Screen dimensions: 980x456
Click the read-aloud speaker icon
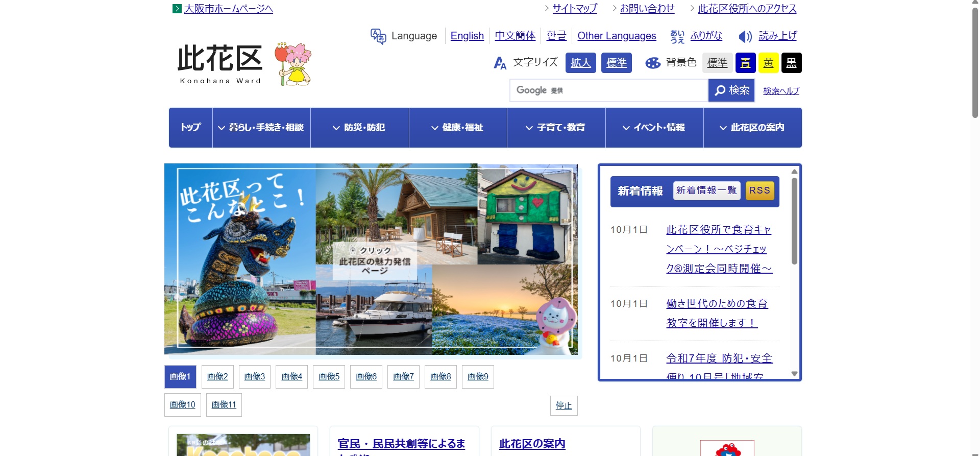[x=745, y=36]
